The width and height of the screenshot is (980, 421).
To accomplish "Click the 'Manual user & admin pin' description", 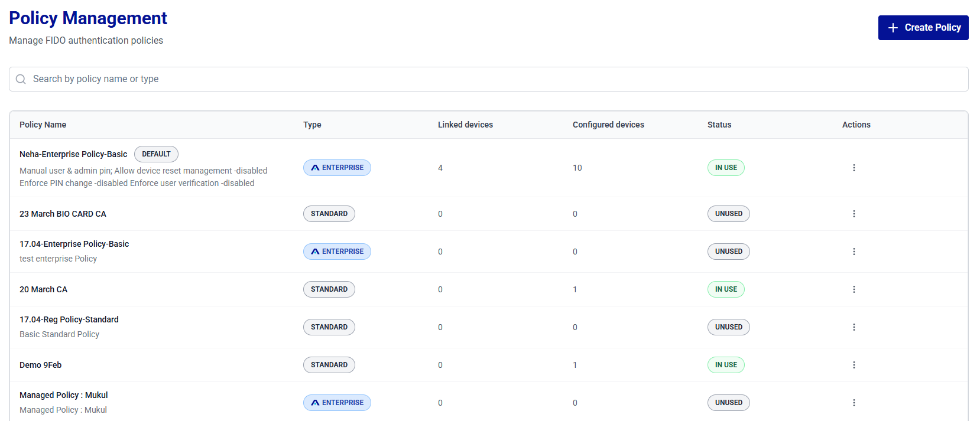I will coord(143,177).
